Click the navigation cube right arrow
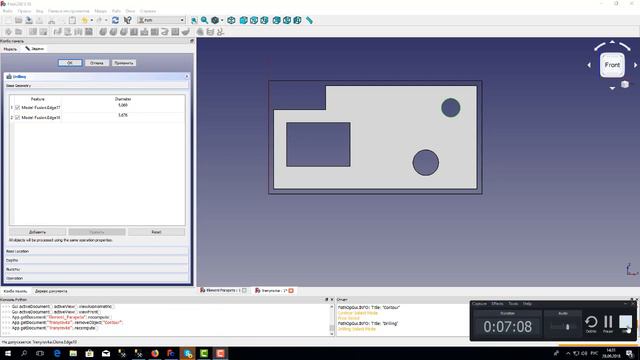Viewport: 640px width, 360px height. point(636,65)
